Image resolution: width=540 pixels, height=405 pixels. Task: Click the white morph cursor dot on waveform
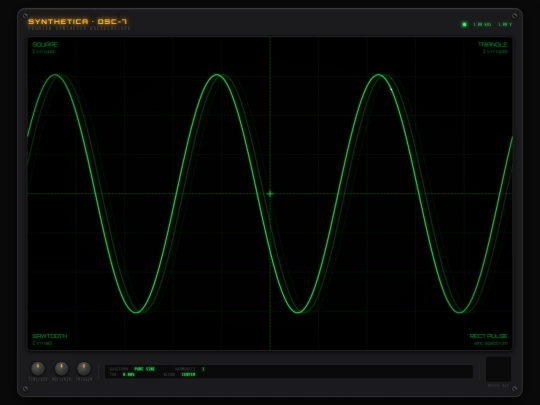pos(391,90)
